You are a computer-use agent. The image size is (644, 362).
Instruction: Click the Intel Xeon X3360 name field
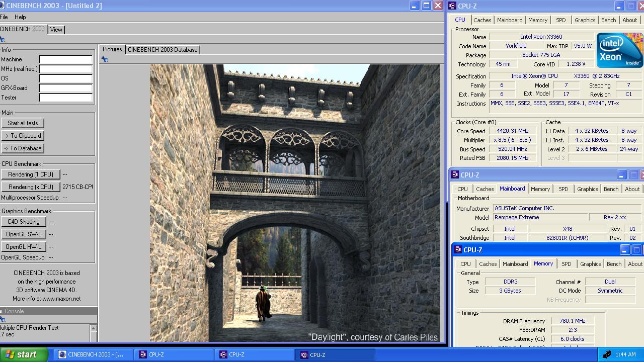point(541,37)
